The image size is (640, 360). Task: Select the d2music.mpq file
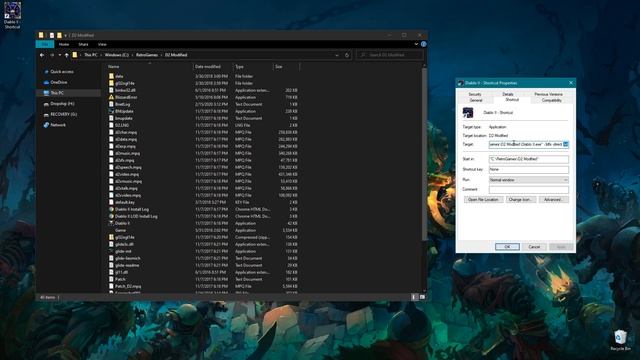click(127, 153)
